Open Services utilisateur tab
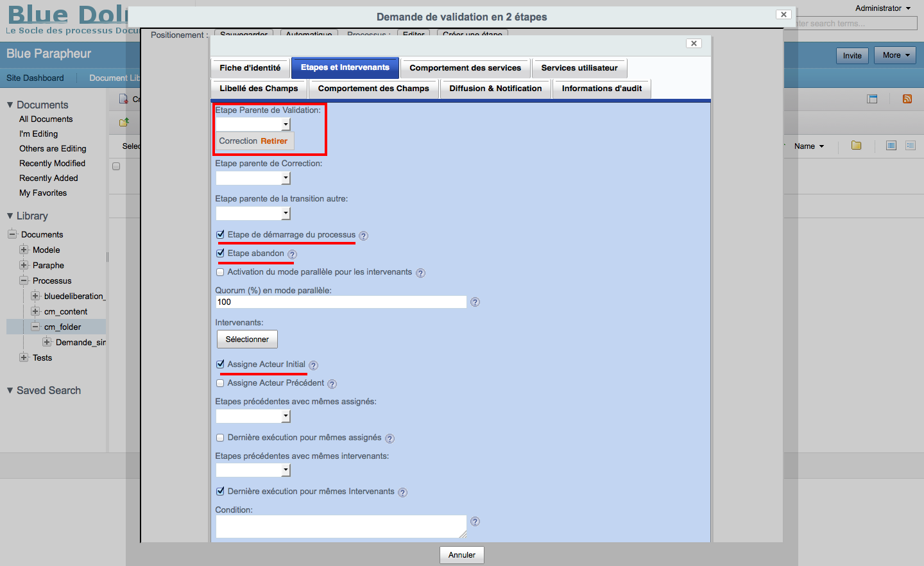The width and height of the screenshot is (924, 566). [x=579, y=68]
